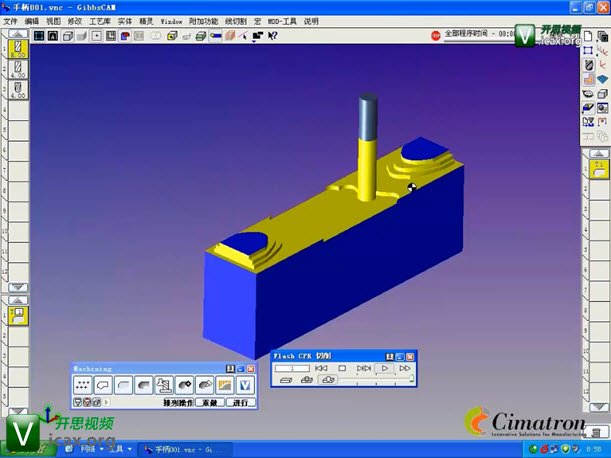Open the CAM machining palette icon
Viewport: 611px width, 458px height.
click(588, 80)
